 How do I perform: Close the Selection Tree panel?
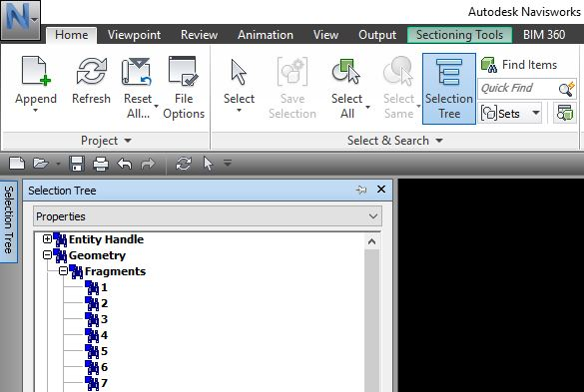point(381,190)
